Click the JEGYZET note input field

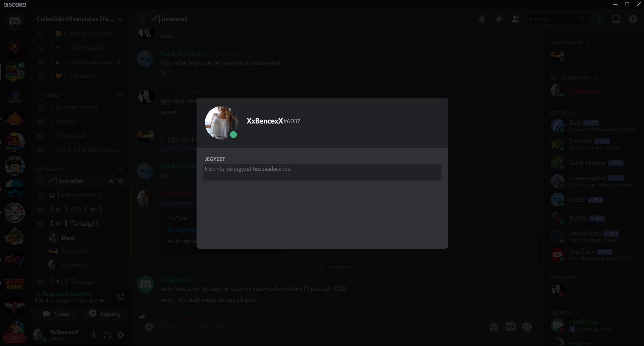point(322,172)
